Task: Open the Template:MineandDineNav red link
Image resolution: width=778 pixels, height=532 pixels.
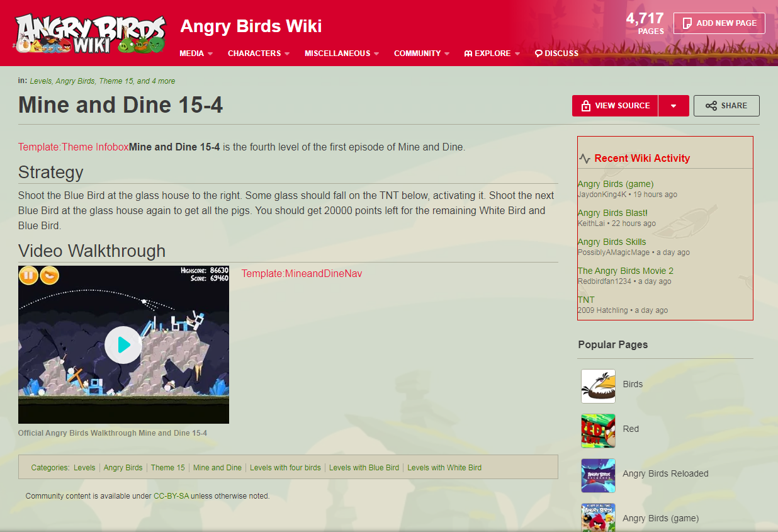Action: [x=302, y=273]
